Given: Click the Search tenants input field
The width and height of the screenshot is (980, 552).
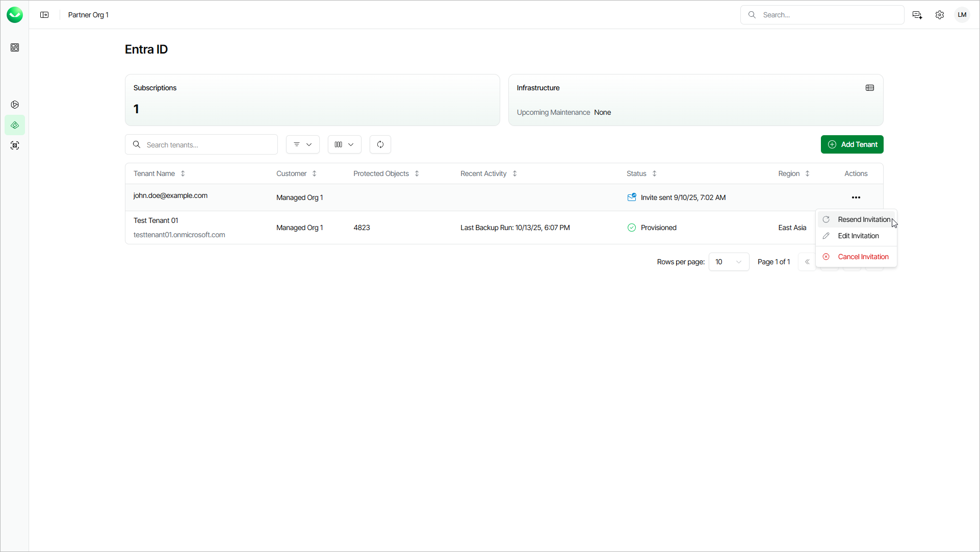Looking at the screenshot, I should [x=209, y=145].
